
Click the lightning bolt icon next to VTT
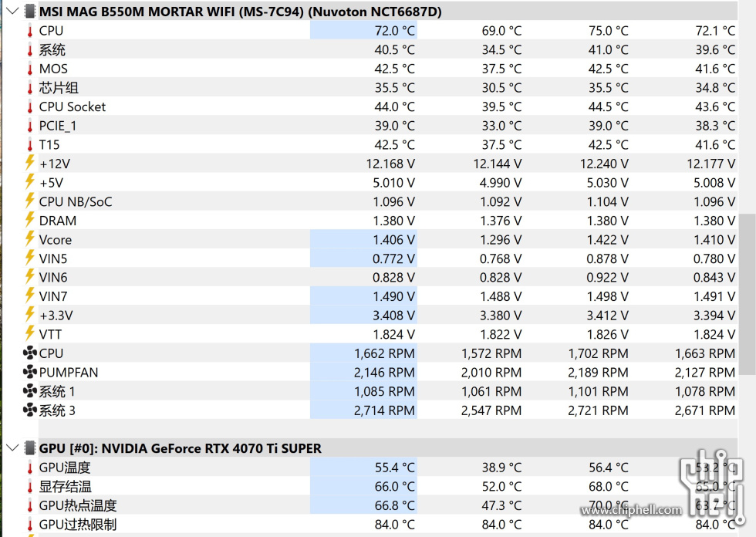[x=30, y=333]
